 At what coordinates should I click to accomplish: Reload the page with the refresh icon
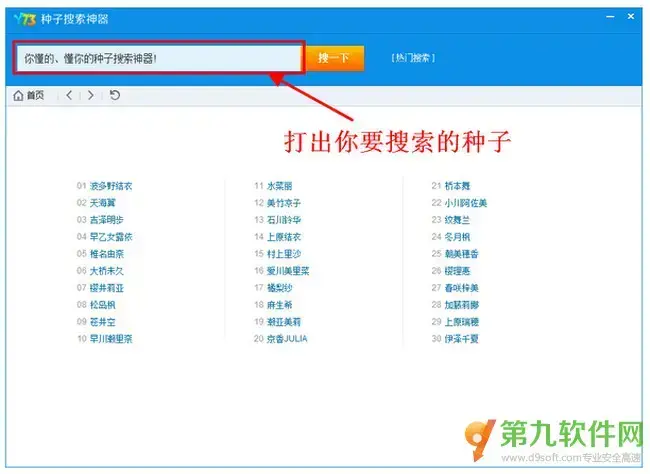pos(115,95)
